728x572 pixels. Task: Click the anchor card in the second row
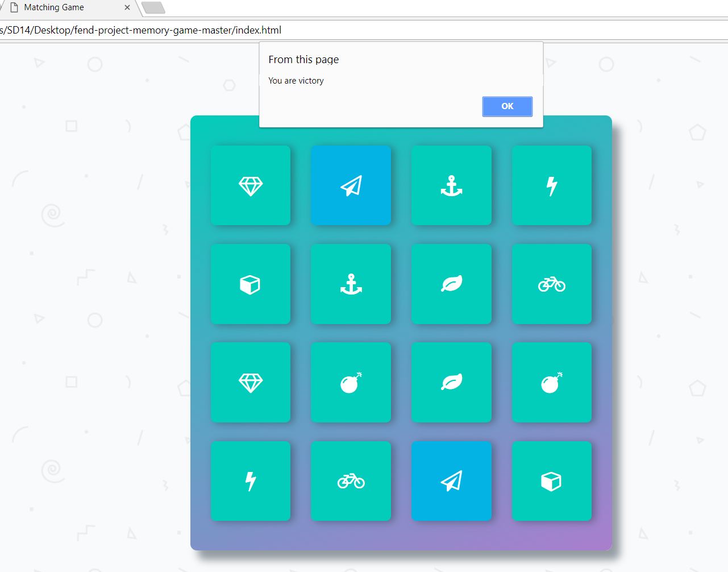pyautogui.click(x=351, y=284)
